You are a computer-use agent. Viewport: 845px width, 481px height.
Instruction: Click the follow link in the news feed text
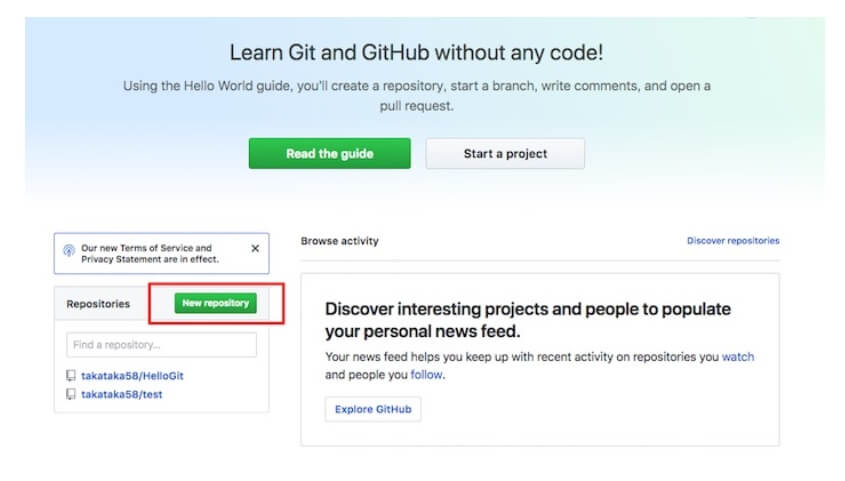coord(425,375)
